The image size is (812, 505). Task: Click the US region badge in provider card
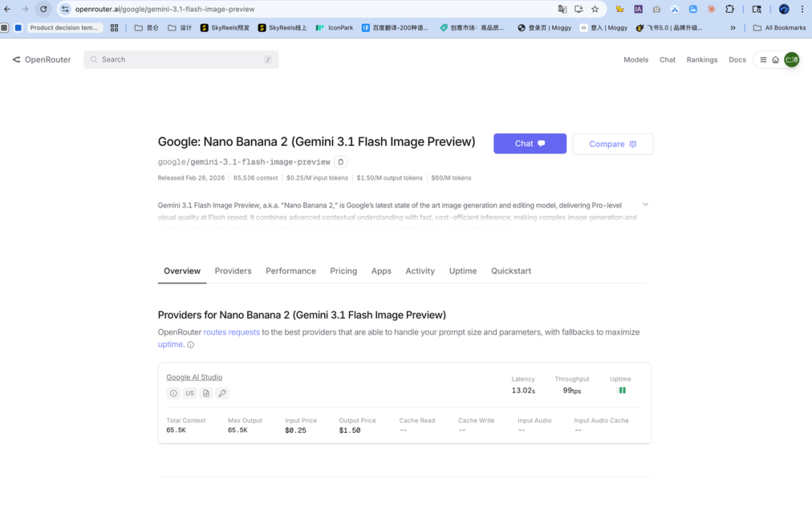click(189, 393)
